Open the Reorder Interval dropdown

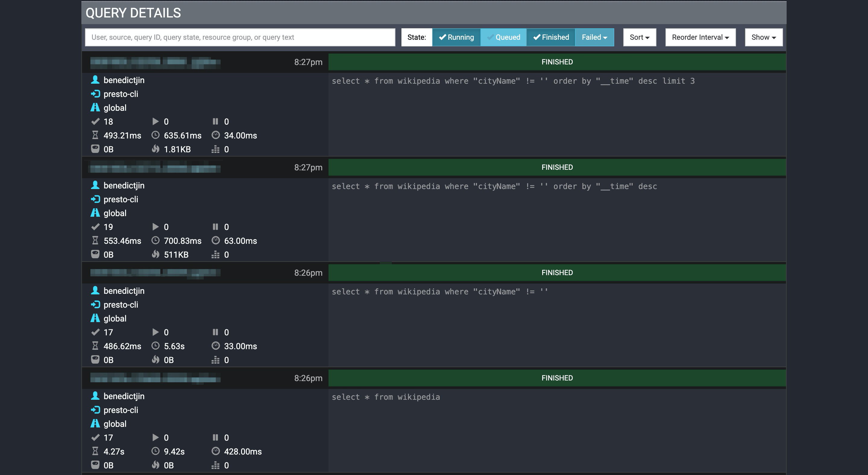pyautogui.click(x=700, y=37)
